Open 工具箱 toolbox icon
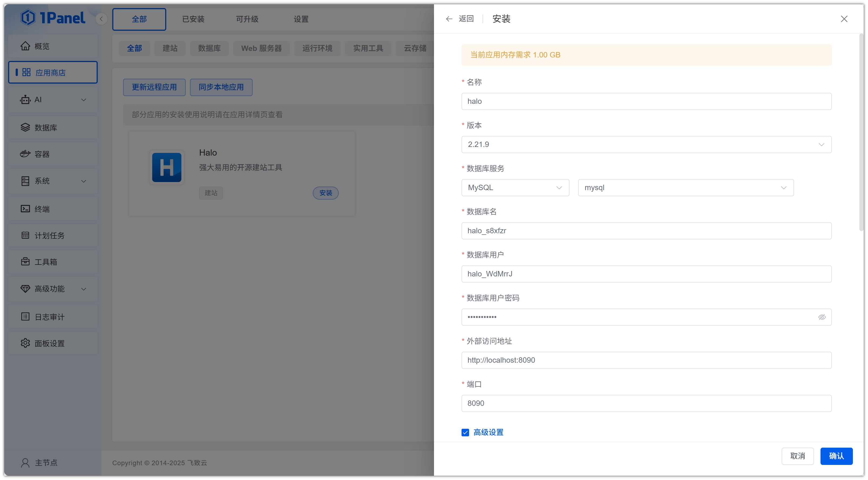The image size is (868, 480). coord(25,262)
